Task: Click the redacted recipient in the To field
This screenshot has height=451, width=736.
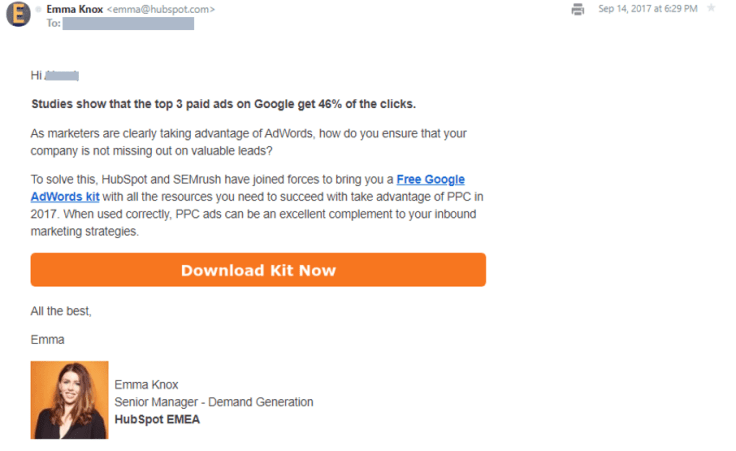Action: 128,23
